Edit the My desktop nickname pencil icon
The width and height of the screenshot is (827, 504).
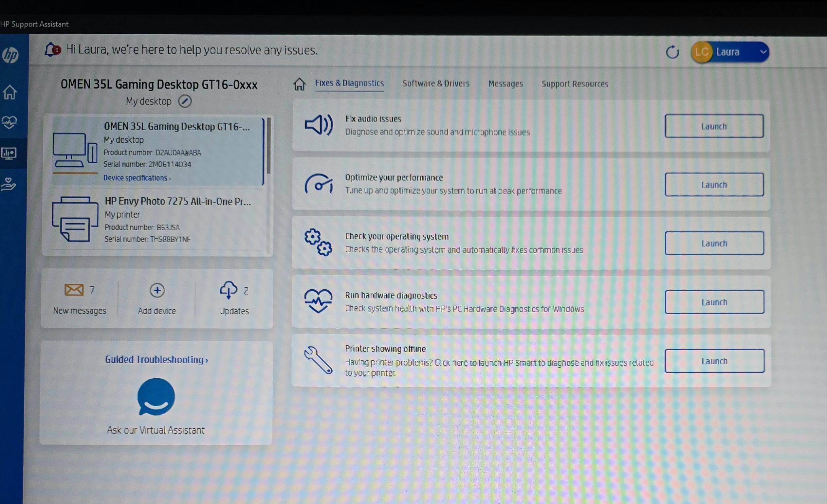(x=185, y=101)
